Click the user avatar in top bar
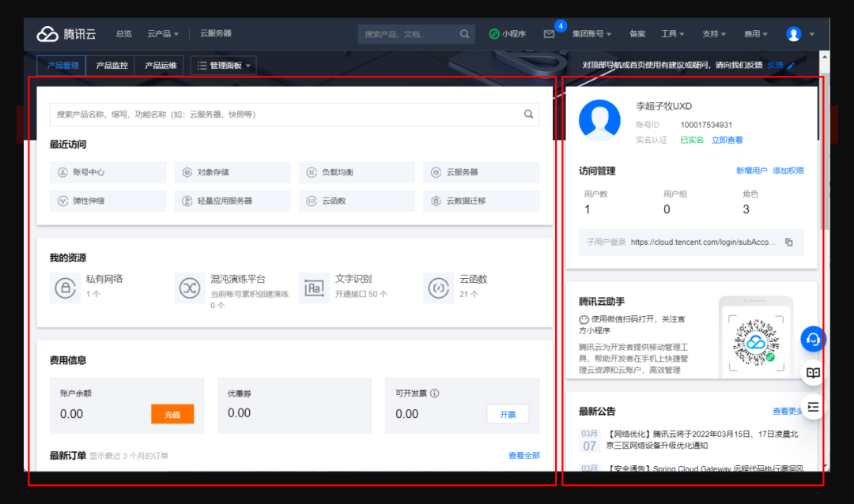 click(794, 34)
